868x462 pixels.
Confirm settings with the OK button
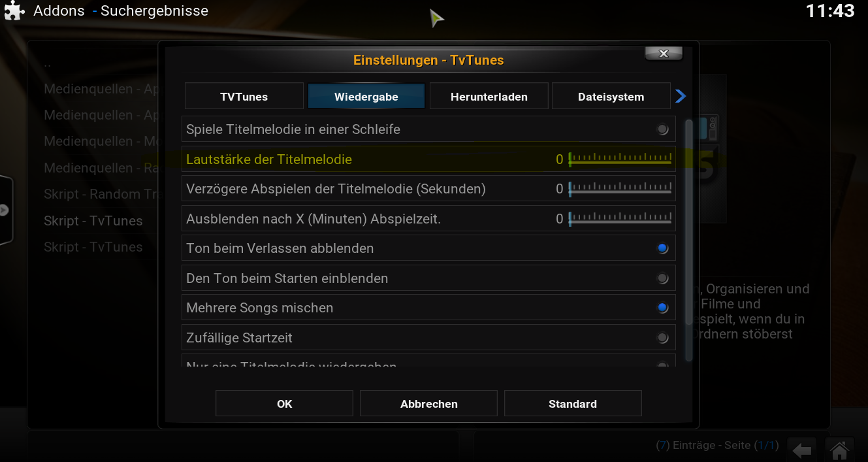284,404
